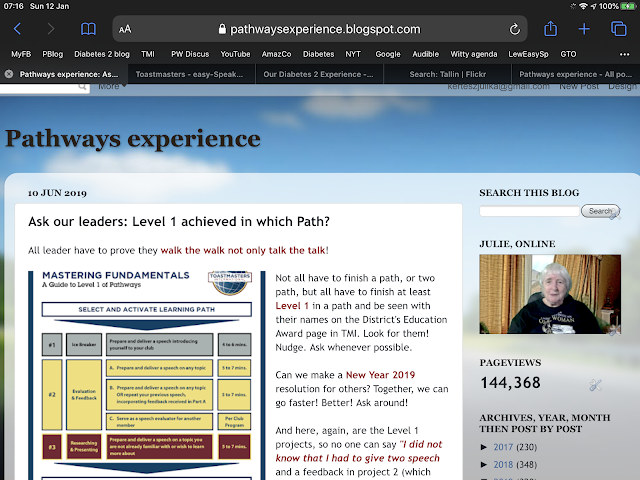This screenshot has width=640, height=480.
Task: Open the PW Discus bookmark
Action: tap(190, 54)
